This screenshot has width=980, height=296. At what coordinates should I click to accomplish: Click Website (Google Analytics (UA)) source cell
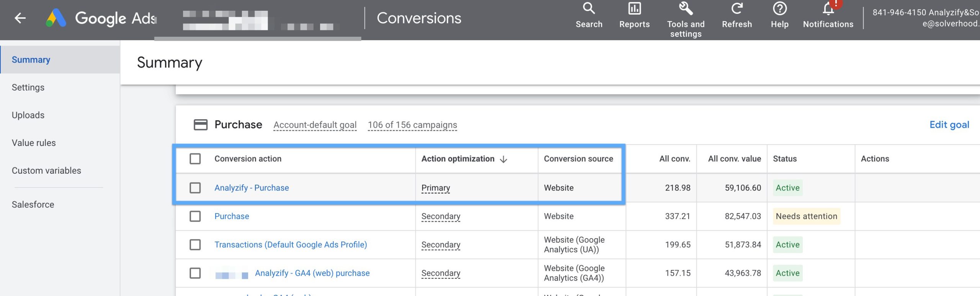[574, 245]
